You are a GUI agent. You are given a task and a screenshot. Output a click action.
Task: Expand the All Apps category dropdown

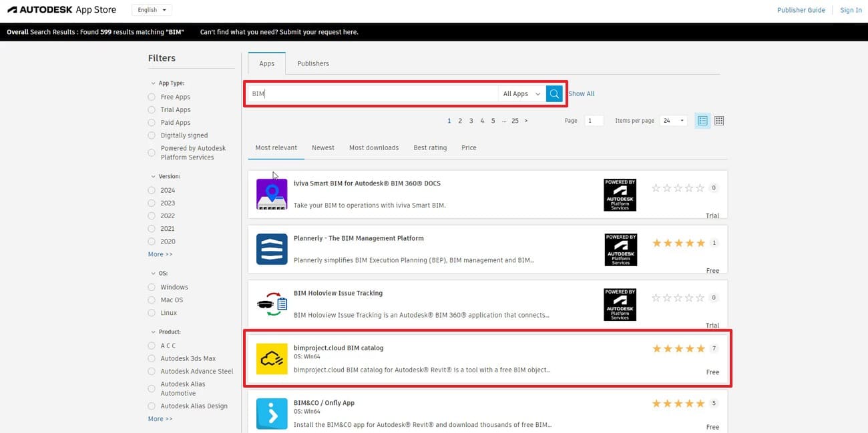[521, 94]
